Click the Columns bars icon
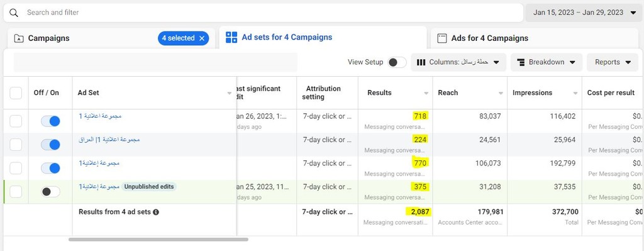 [421, 62]
